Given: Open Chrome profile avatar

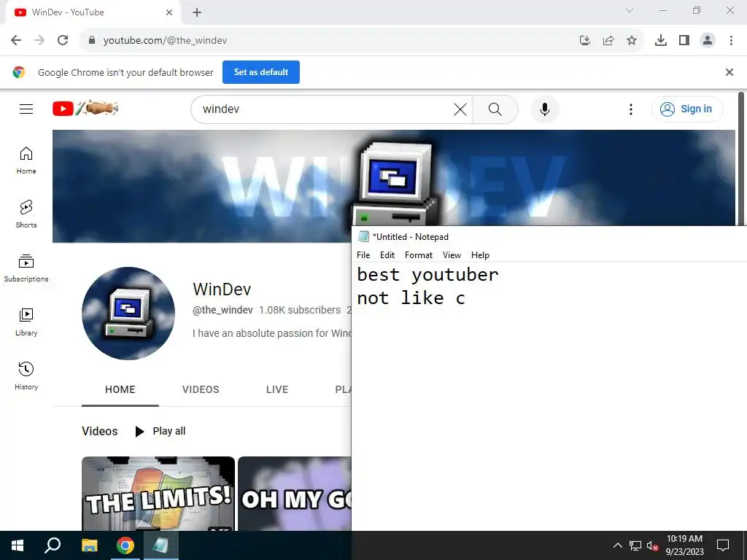Looking at the screenshot, I should [708, 41].
